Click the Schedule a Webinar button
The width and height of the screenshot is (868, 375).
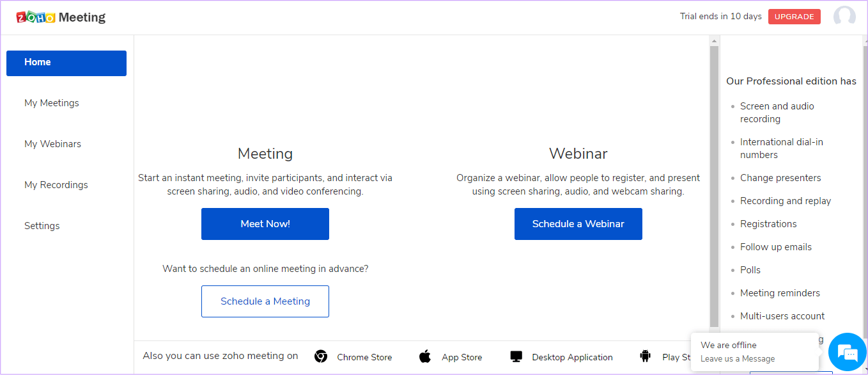(x=578, y=224)
